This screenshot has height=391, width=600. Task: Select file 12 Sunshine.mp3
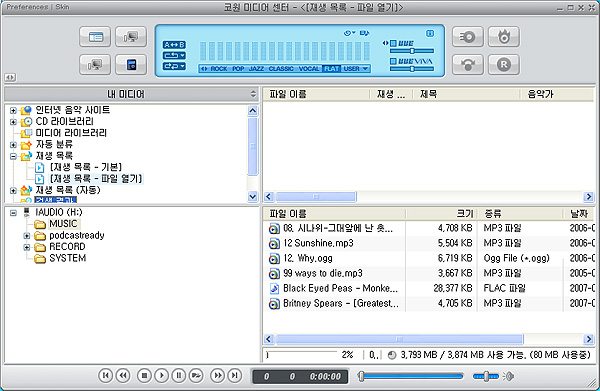pyautogui.click(x=318, y=243)
